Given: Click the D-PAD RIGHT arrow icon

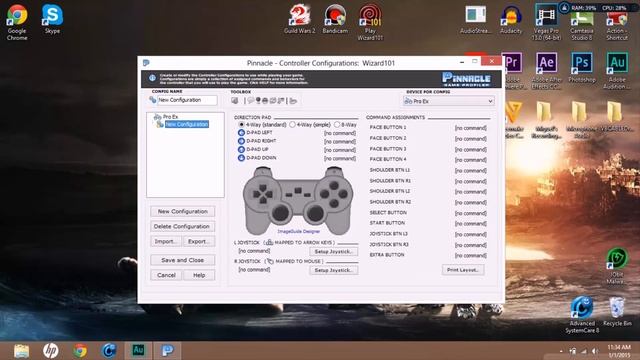Looking at the screenshot, I should 241,141.
